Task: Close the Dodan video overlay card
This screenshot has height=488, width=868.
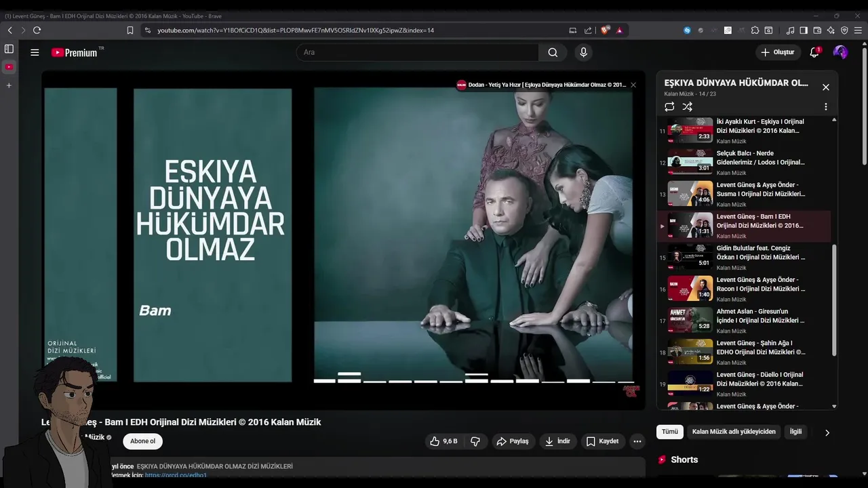Action: [633, 85]
